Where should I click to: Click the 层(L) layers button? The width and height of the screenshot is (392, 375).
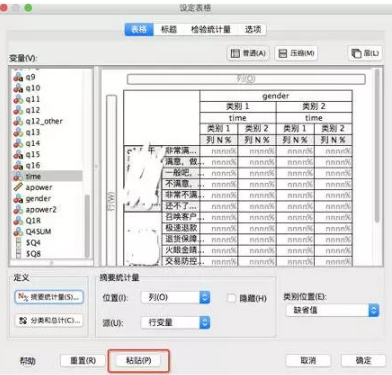tap(365, 53)
